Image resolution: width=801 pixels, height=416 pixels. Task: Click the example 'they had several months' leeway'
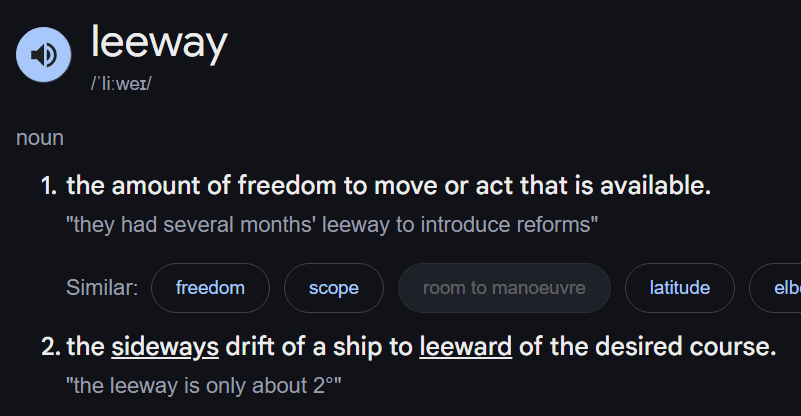click(x=332, y=225)
